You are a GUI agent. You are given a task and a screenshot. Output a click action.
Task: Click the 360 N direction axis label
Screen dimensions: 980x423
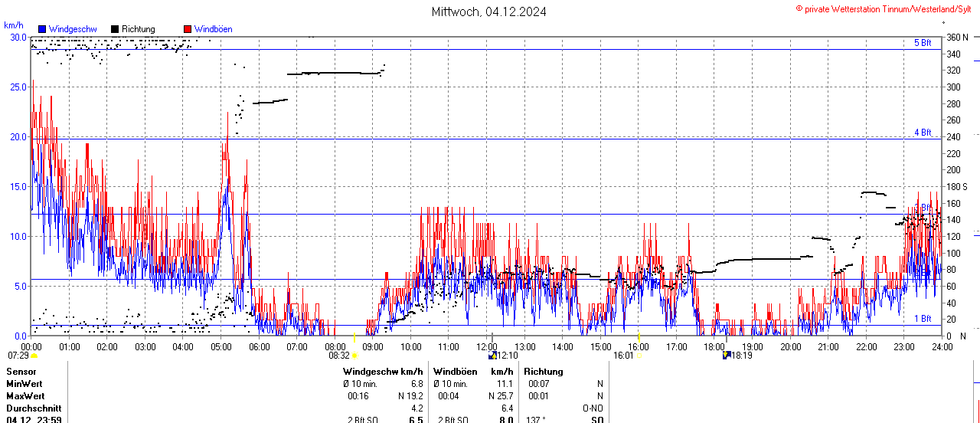click(x=957, y=37)
